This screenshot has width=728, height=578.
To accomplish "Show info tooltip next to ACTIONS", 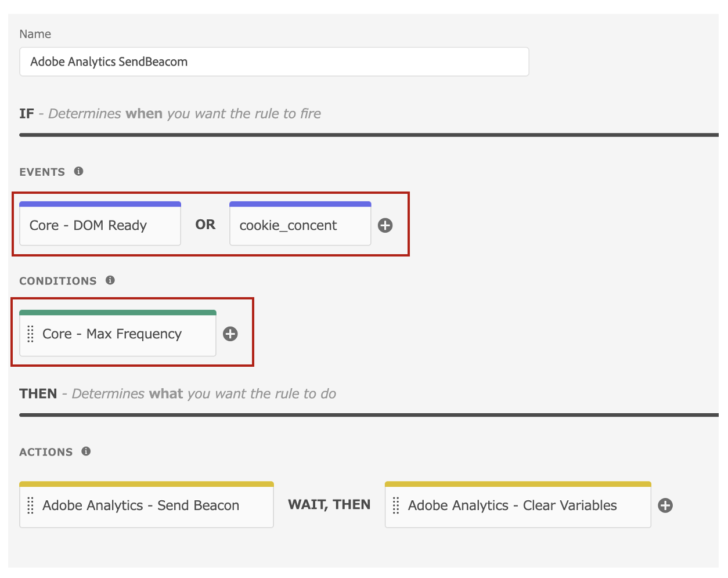I will pyautogui.click(x=86, y=451).
